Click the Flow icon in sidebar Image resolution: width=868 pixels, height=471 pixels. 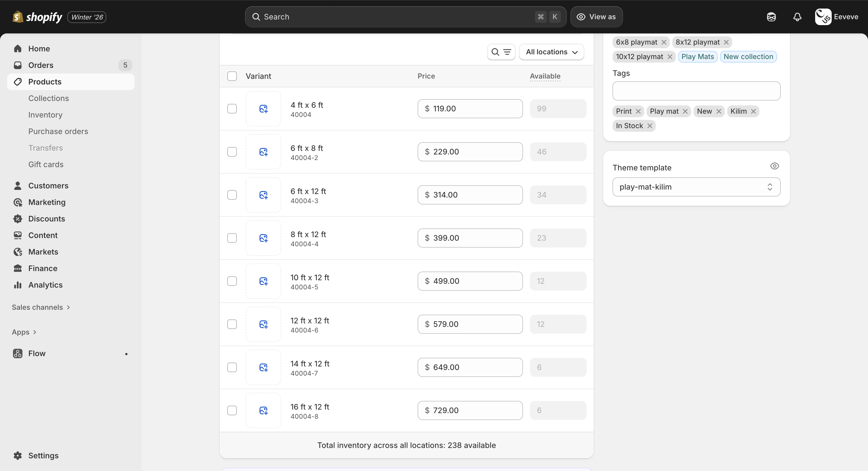pos(18,353)
